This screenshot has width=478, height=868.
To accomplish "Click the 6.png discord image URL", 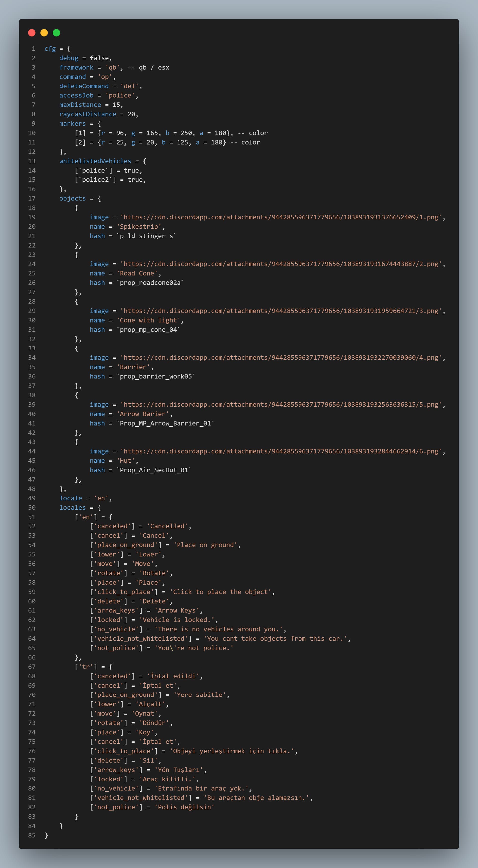I will click(x=281, y=451).
